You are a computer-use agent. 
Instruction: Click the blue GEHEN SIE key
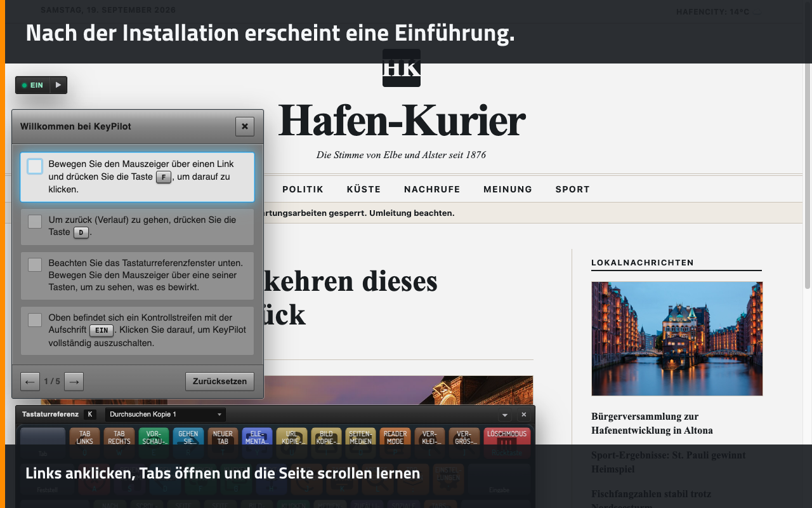pos(188,443)
